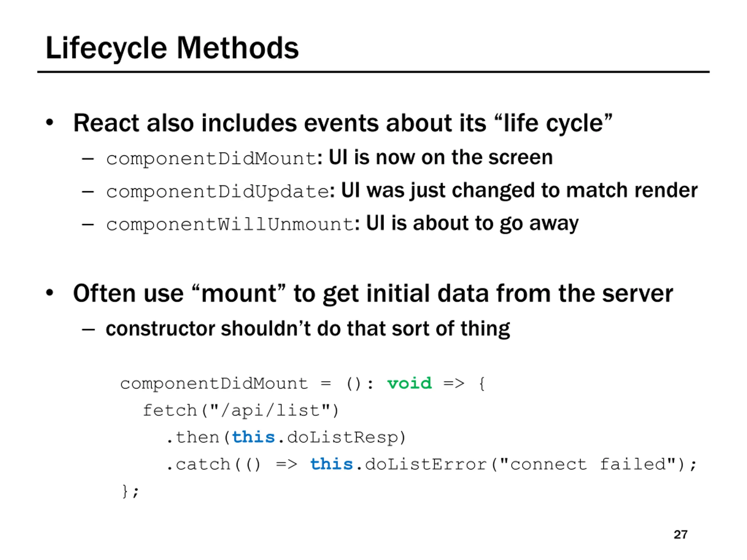
Task: Click the componentDidUpdate term
Action: tap(217, 192)
